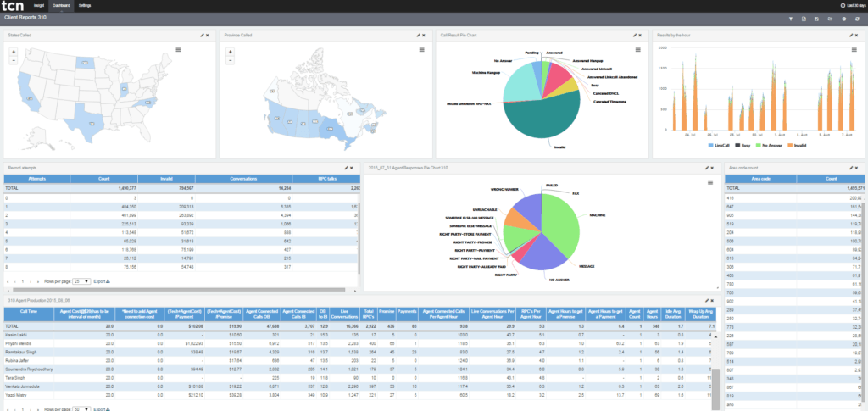Edit the Province Called panel with pencil icon

tap(419, 35)
